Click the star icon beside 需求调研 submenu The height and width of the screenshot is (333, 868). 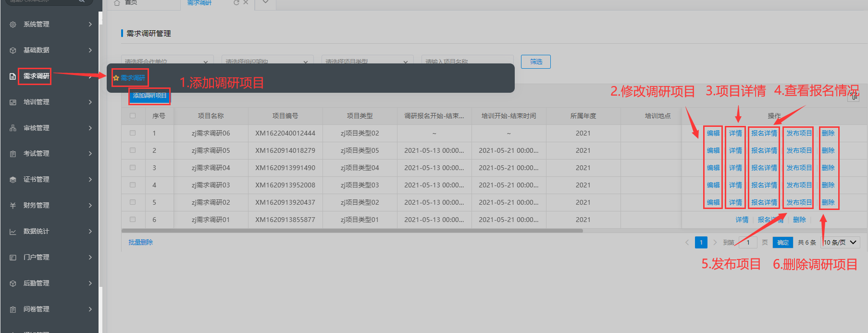(116, 78)
